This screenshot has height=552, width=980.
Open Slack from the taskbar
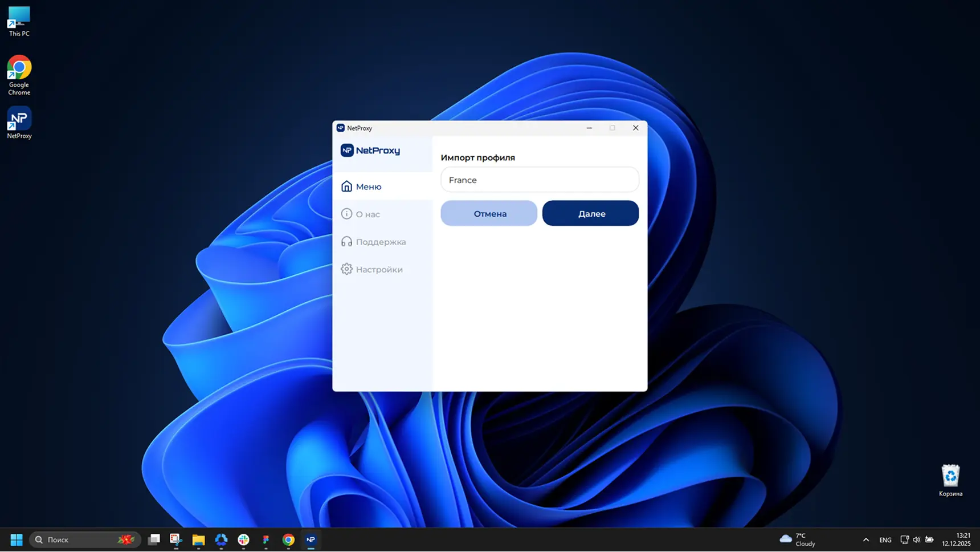pyautogui.click(x=243, y=539)
